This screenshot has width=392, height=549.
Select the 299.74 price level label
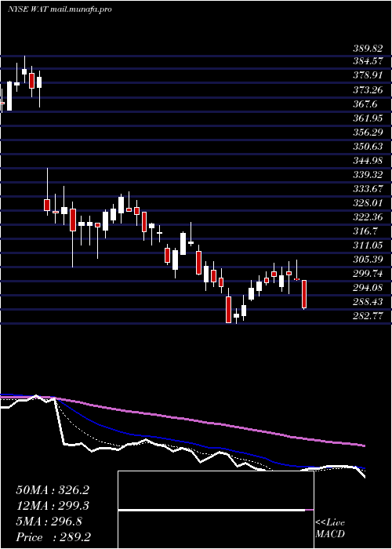tap(368, 274)
